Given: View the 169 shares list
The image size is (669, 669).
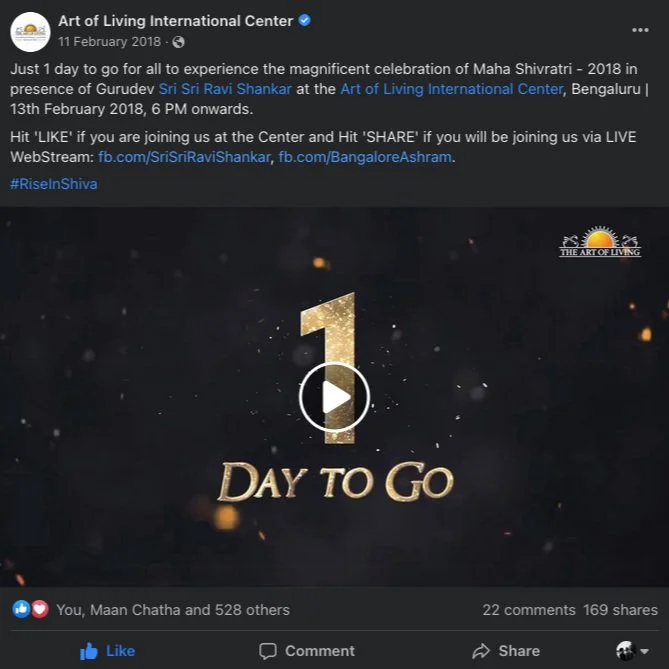Looking at the screenshot, I should coord(620,610).
